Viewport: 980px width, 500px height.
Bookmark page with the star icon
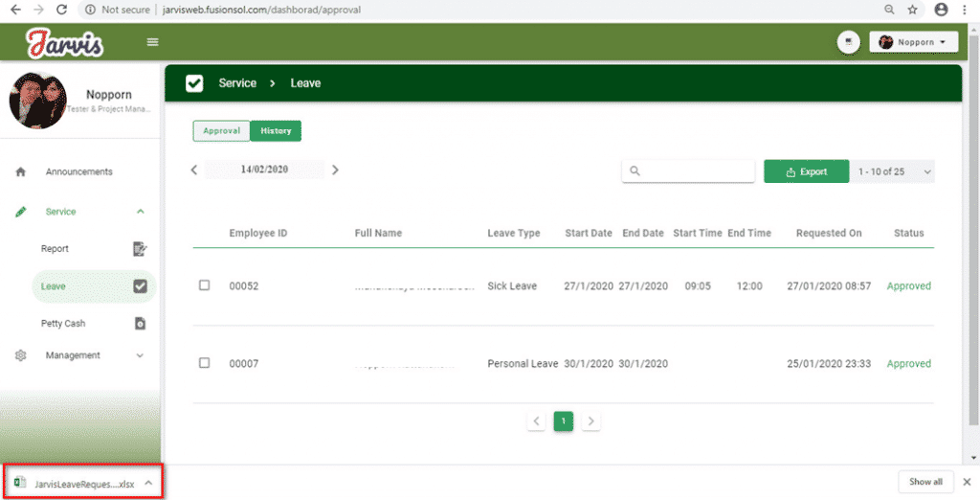(913, 10)
